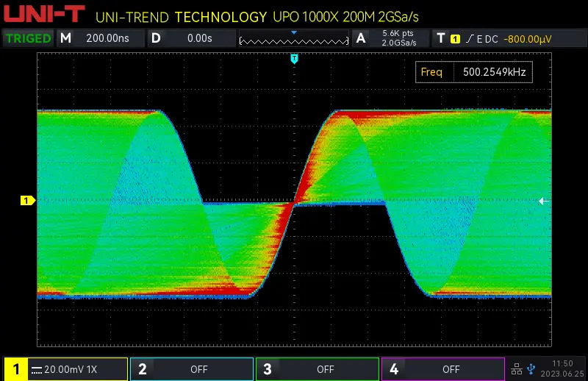Screen dimensions: 588x381
Task: Toggle channel 3 on
Action: point(318,369)
